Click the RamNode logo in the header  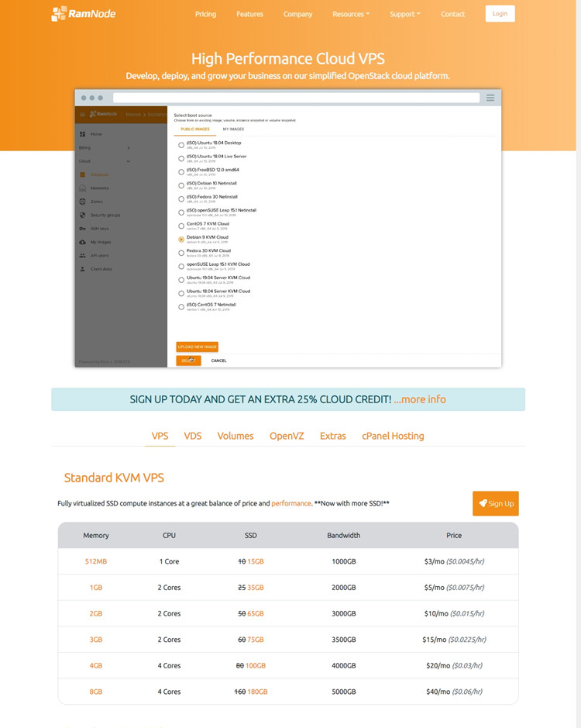coord(84,14)
